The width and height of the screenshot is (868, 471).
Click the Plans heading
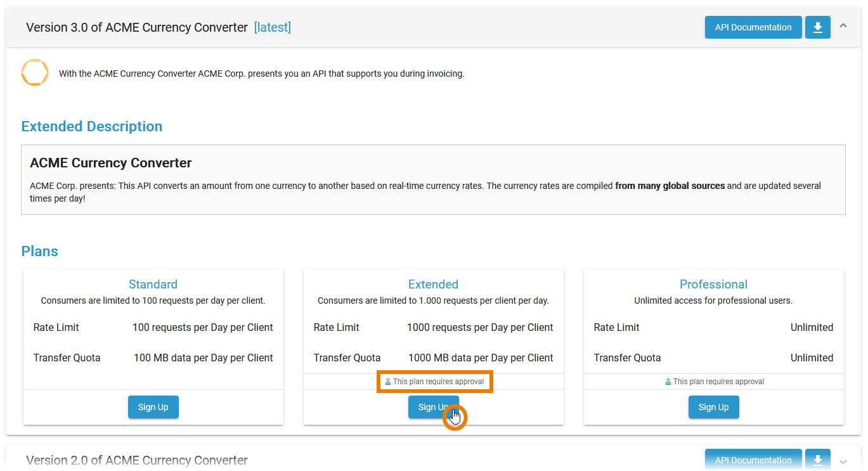[40, 251]
